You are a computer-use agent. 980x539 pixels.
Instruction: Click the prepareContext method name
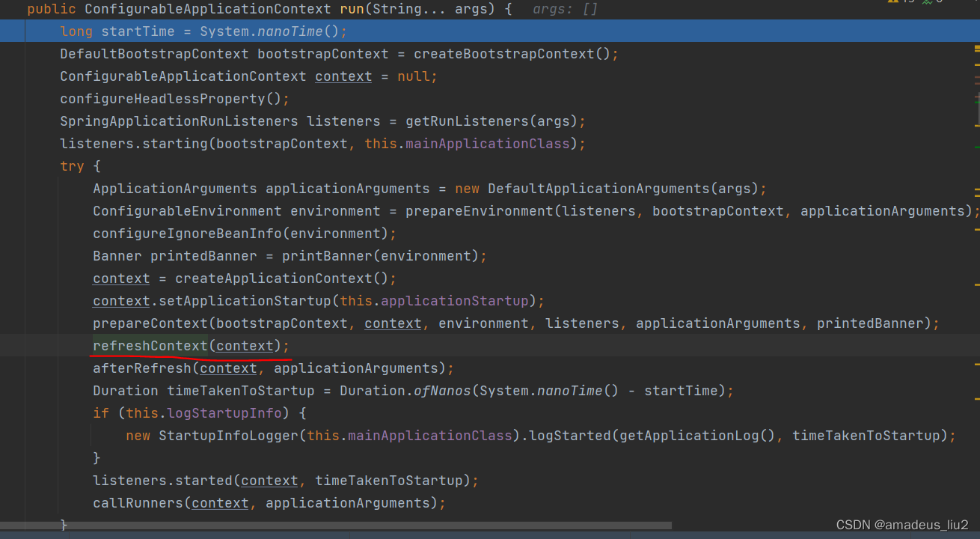coord(150,323)
